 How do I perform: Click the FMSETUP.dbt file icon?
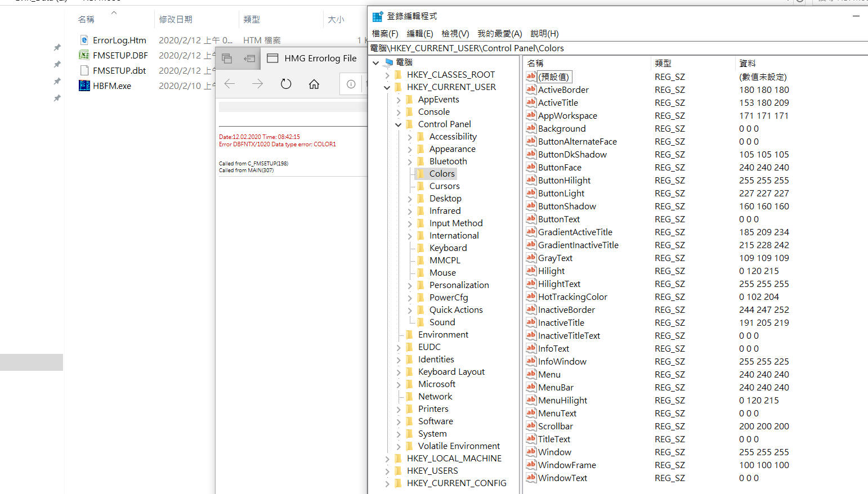[84, 70]
